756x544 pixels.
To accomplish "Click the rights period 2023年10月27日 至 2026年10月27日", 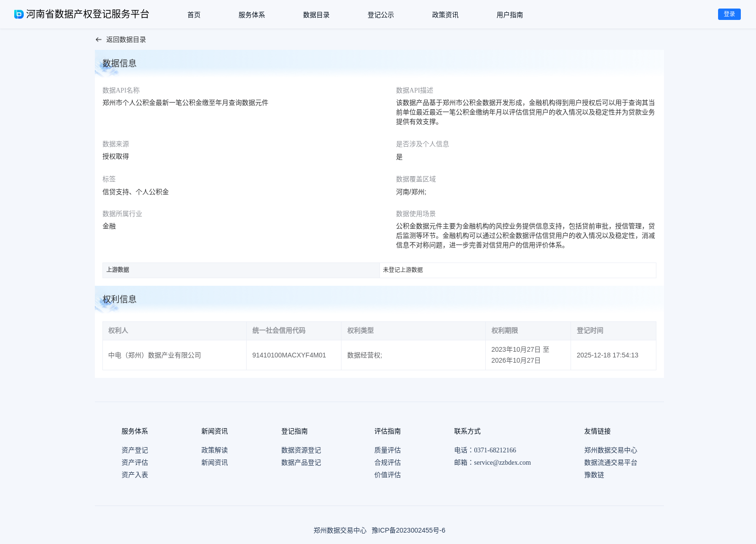I will pyautogui.click(x=520, y=355).
